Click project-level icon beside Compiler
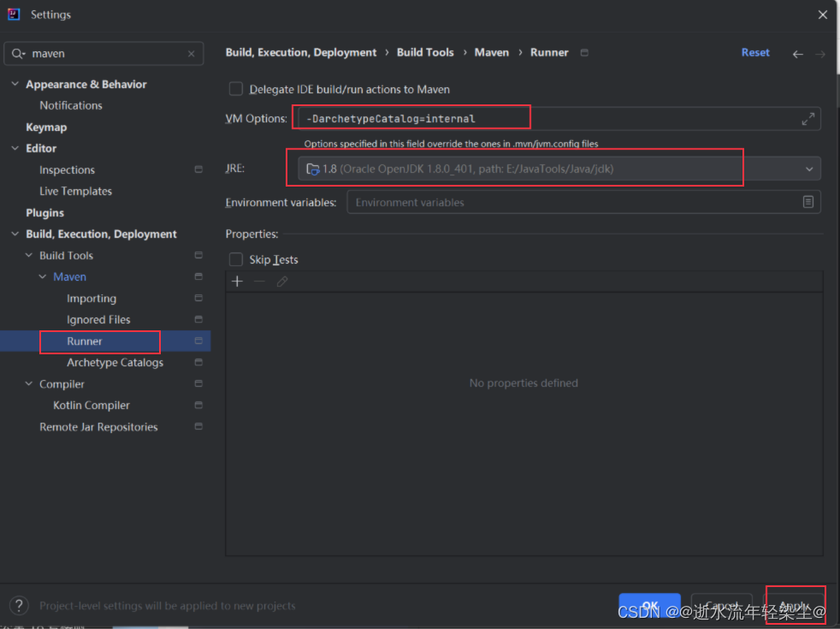 click(198, 383)
